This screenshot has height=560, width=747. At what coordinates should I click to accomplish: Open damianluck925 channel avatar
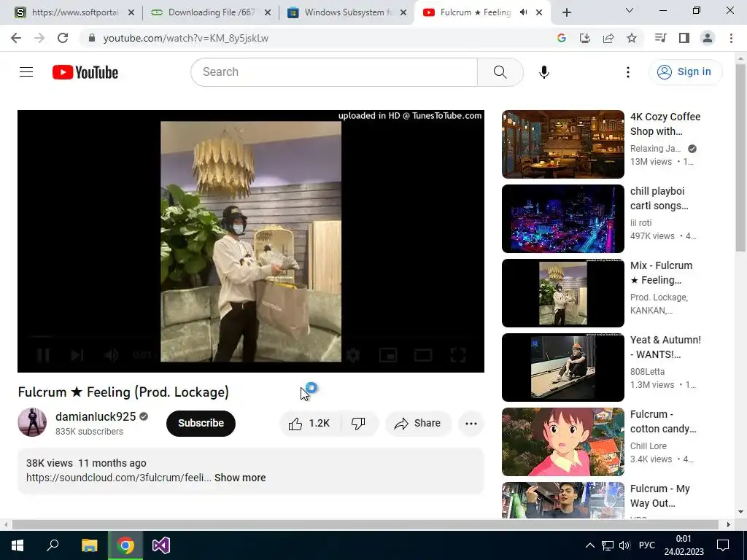[32, 422]
